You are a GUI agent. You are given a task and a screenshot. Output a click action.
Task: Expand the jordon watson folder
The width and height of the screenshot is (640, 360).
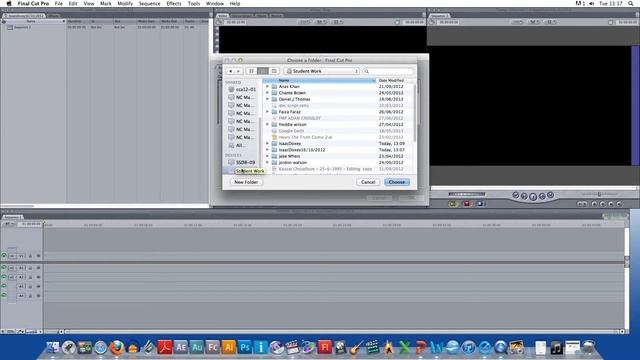click(x=268, y=162)
